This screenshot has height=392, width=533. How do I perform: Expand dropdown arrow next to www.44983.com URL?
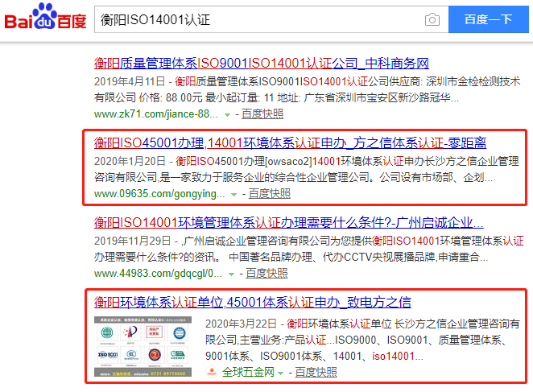pyautogui.click(x=231, y=274)
